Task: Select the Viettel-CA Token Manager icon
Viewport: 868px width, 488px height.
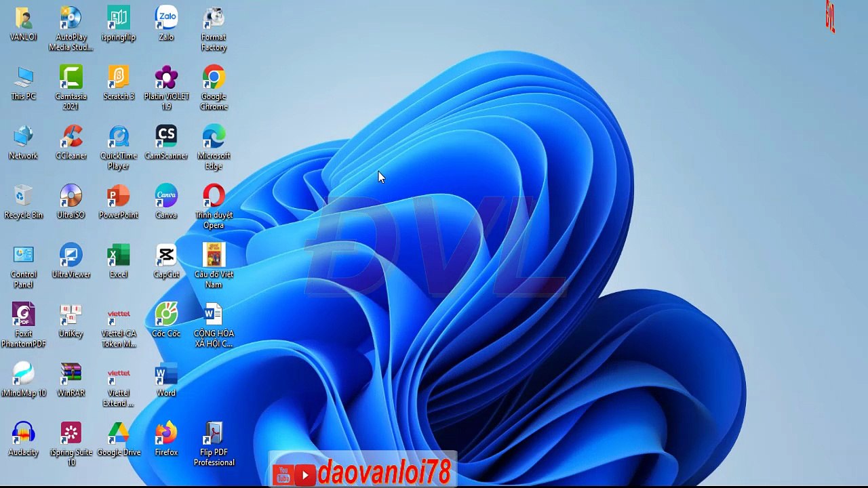Action: [119, 315]
